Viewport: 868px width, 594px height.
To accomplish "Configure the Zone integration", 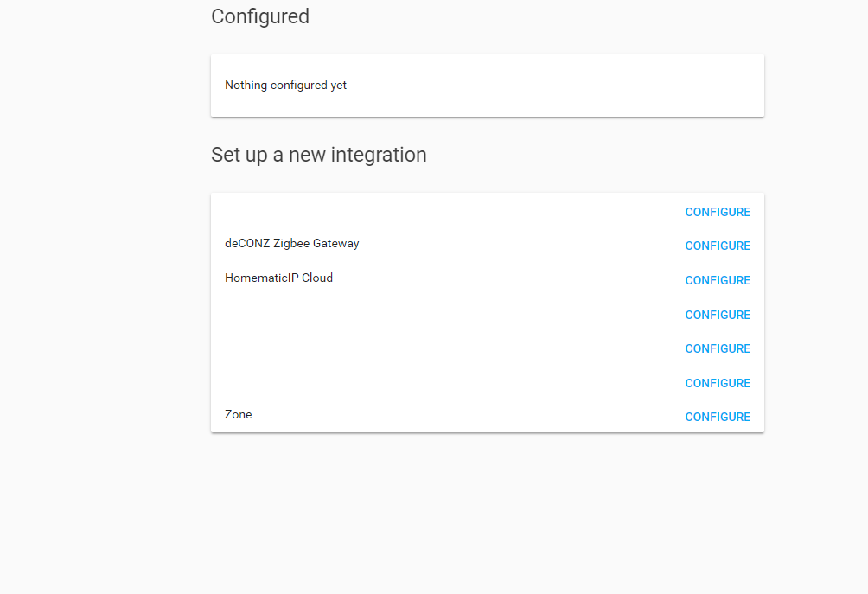I will click(718, 418).
